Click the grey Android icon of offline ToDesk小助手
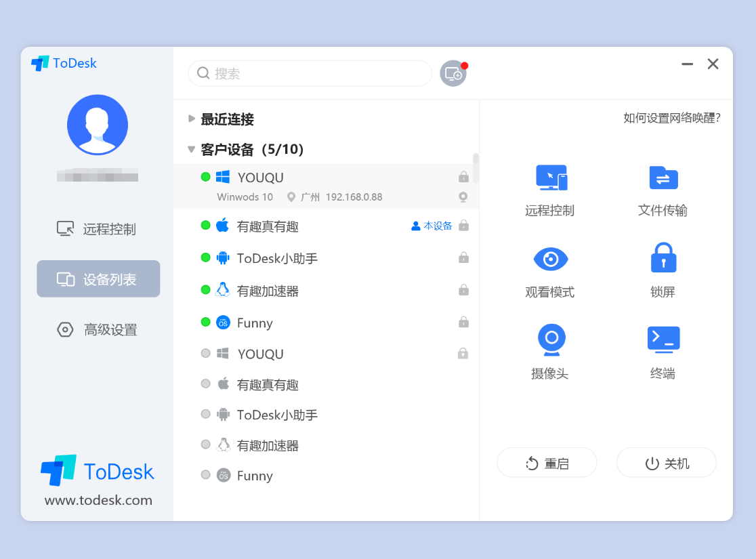 tap(223, 414)
